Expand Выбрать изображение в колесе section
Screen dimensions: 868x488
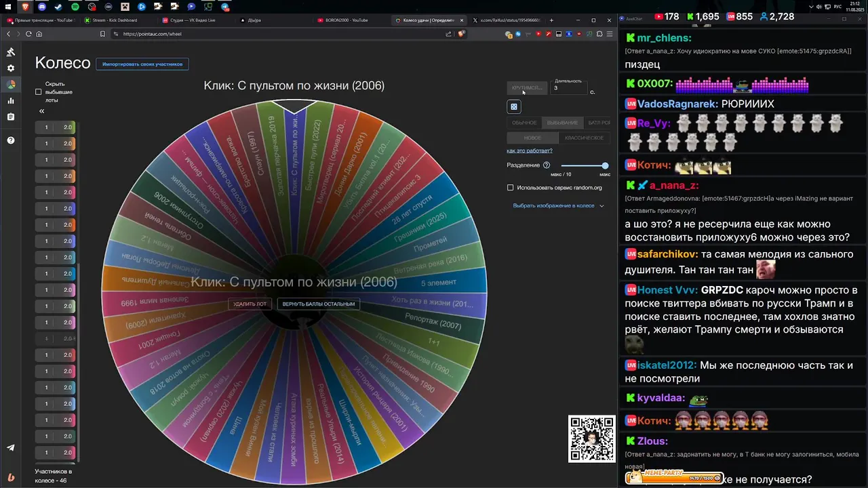click(x=558, y=205)
